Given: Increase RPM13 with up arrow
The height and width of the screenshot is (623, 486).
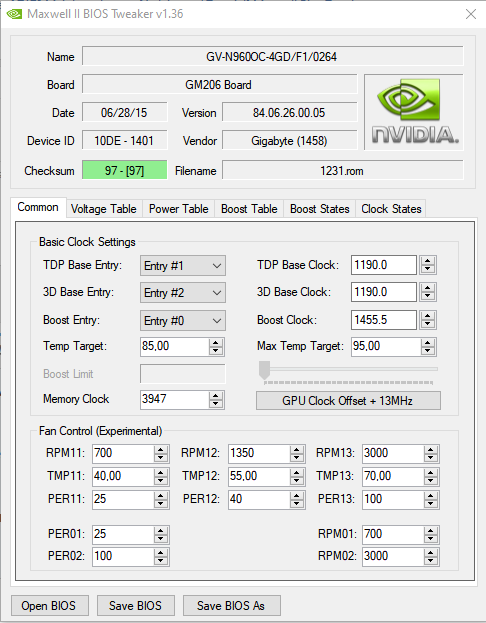Looking at the screenshot, I should 430,450.
